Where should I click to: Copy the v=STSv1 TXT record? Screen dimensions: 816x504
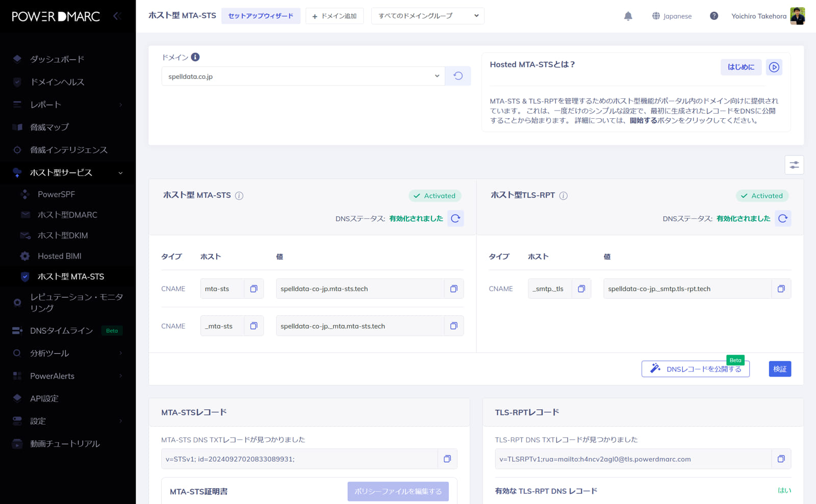point(447,459)
